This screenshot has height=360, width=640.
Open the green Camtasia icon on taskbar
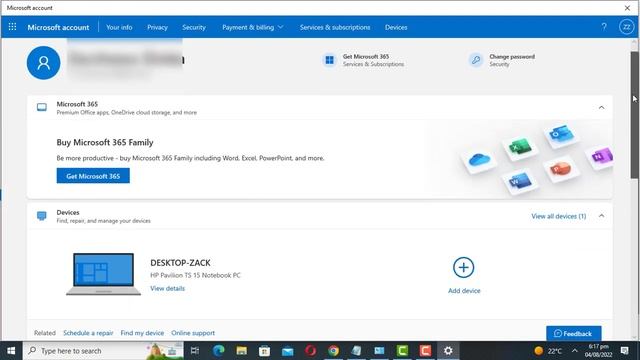point(402,351)
